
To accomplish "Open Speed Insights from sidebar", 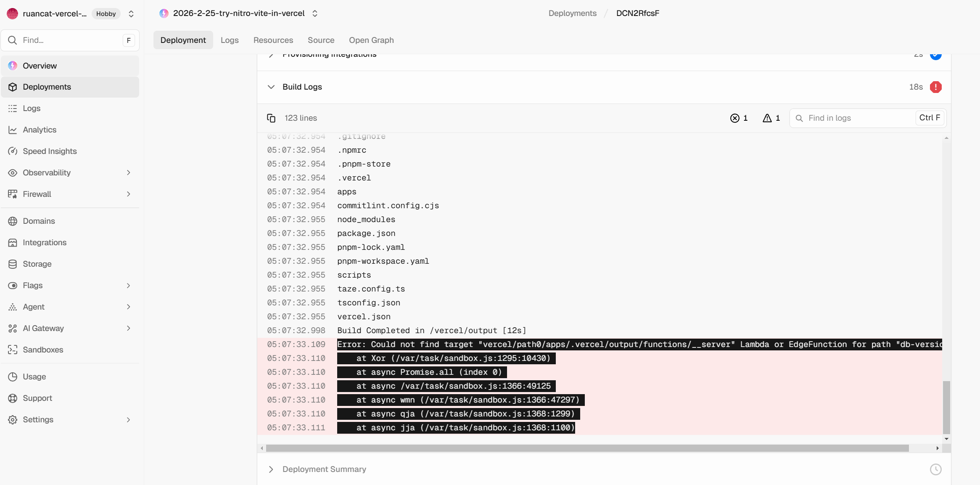I will click(50, 151).
